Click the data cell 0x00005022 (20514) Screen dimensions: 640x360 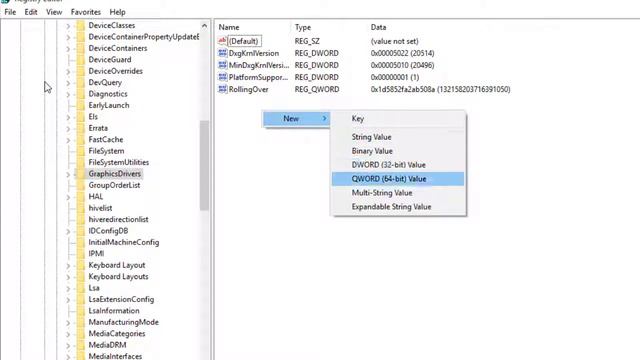pos(402,53)
